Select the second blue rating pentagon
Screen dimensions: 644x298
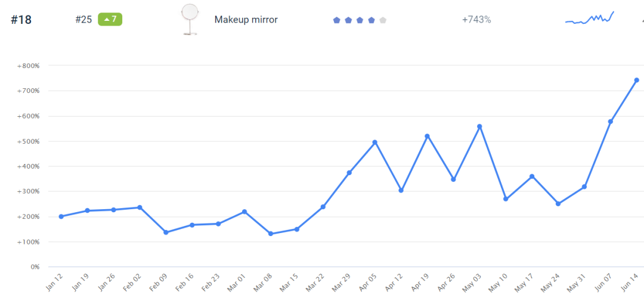pyautogui.click(x=348, y=20)
